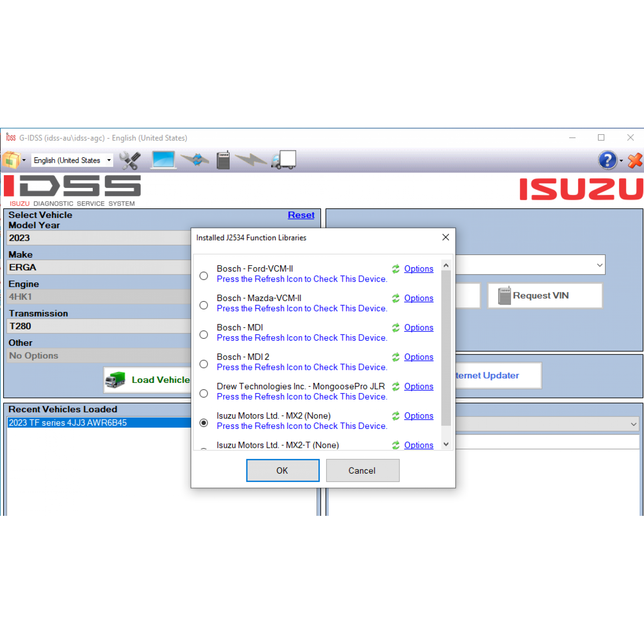Click the laptop screen toolbar icon

coord(163,160)
